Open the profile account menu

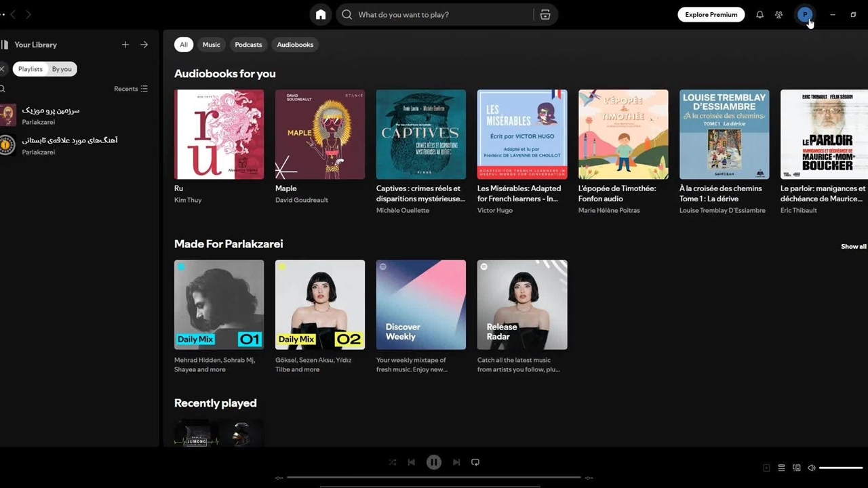click(805, 15)
